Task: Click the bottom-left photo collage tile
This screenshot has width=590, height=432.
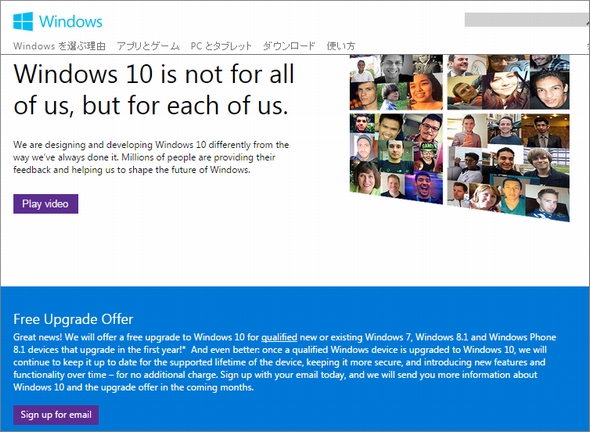Action: pyautogui.click(x=396, y=158)
